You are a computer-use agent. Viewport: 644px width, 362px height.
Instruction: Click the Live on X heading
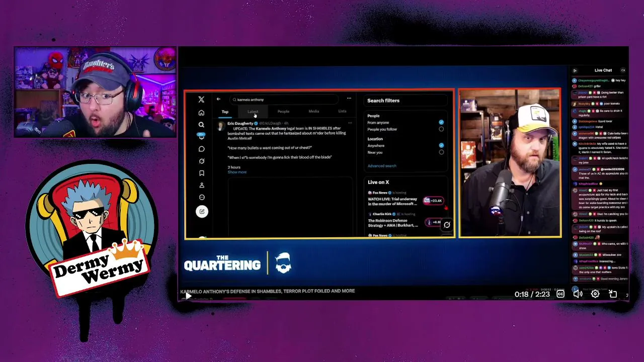coord(378,182)
